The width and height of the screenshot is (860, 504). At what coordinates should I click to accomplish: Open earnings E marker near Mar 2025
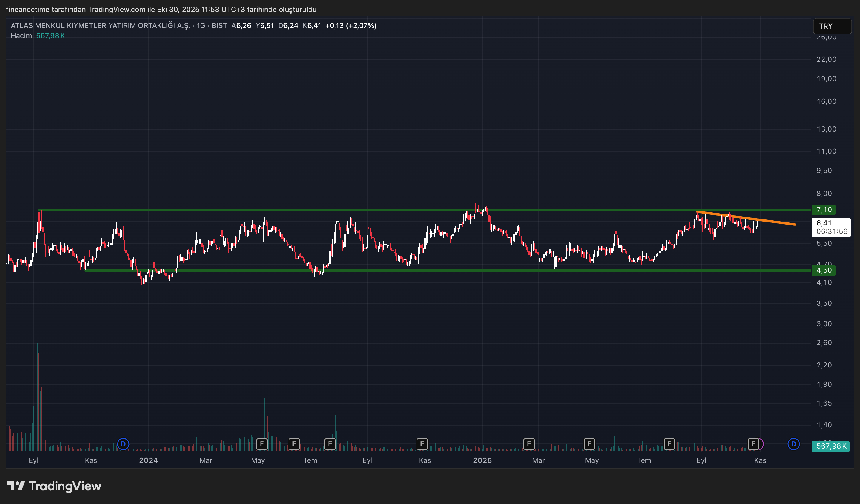[x=529, y=444]
